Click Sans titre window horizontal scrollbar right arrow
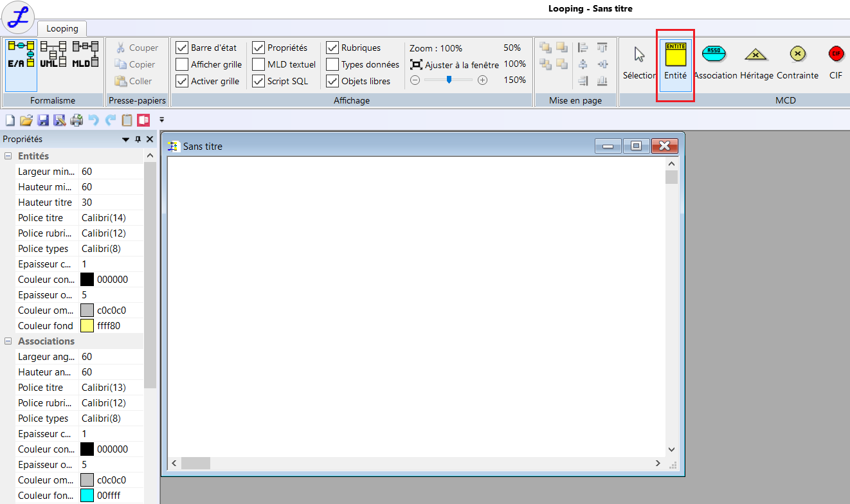Viewport: 850px width, 504px height. coord(658,463)
